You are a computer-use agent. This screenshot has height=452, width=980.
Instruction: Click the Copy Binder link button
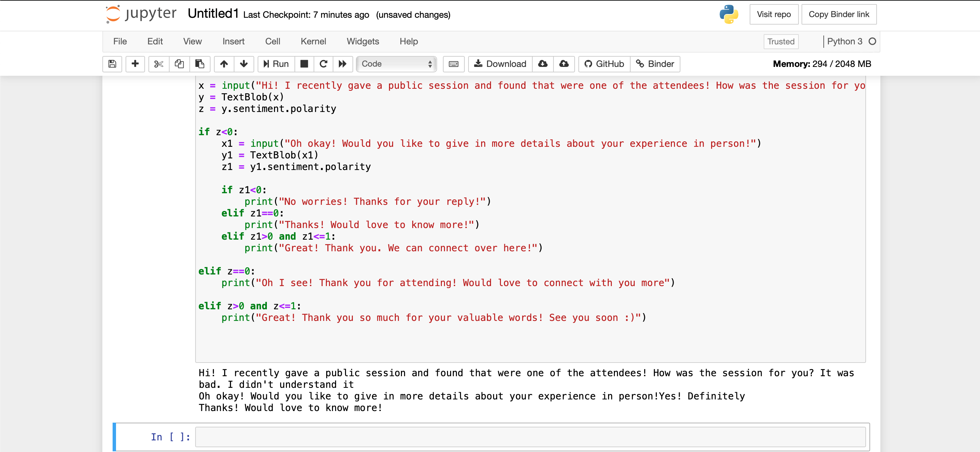pos(839,14)
